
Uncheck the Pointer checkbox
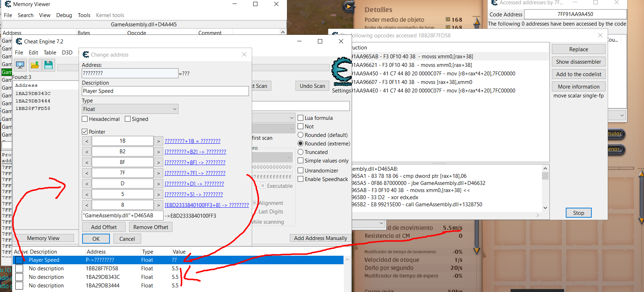85,132
